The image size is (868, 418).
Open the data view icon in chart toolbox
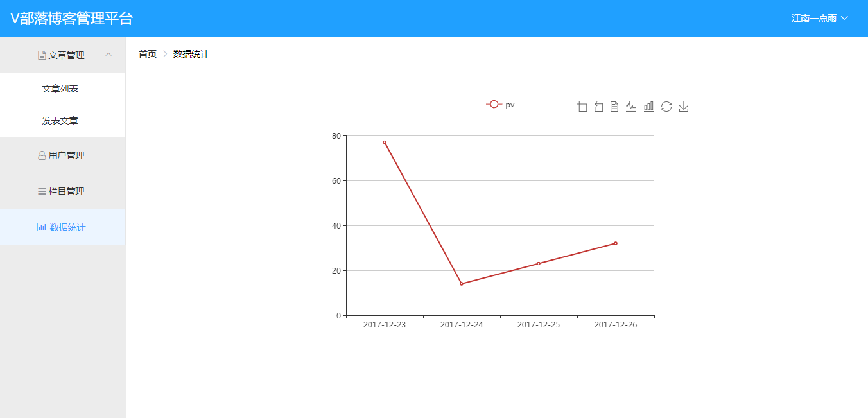(x=614, y=107)
